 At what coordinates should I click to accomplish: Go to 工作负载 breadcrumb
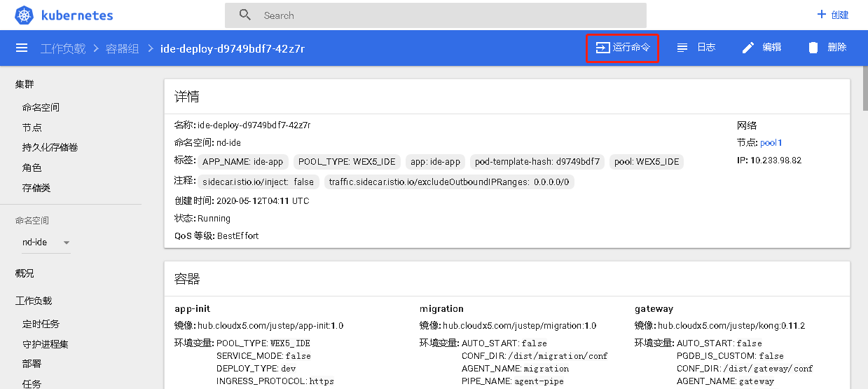coord(63,48)
